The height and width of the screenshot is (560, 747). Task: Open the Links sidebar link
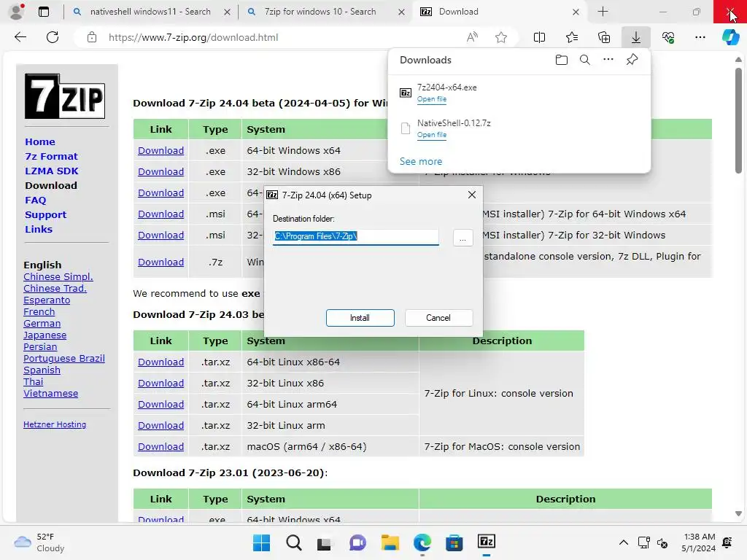point(39,229)
